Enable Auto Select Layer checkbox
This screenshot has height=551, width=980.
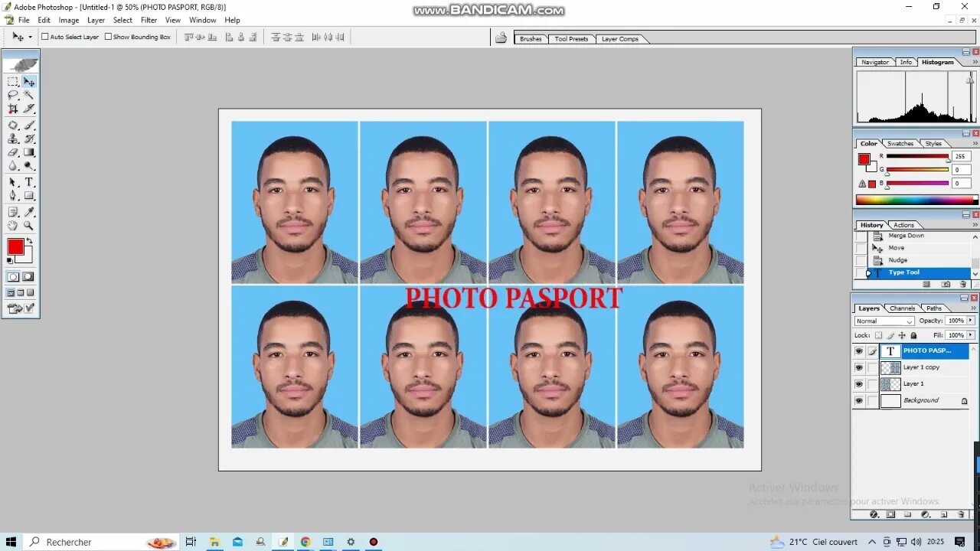pos(44,37)
